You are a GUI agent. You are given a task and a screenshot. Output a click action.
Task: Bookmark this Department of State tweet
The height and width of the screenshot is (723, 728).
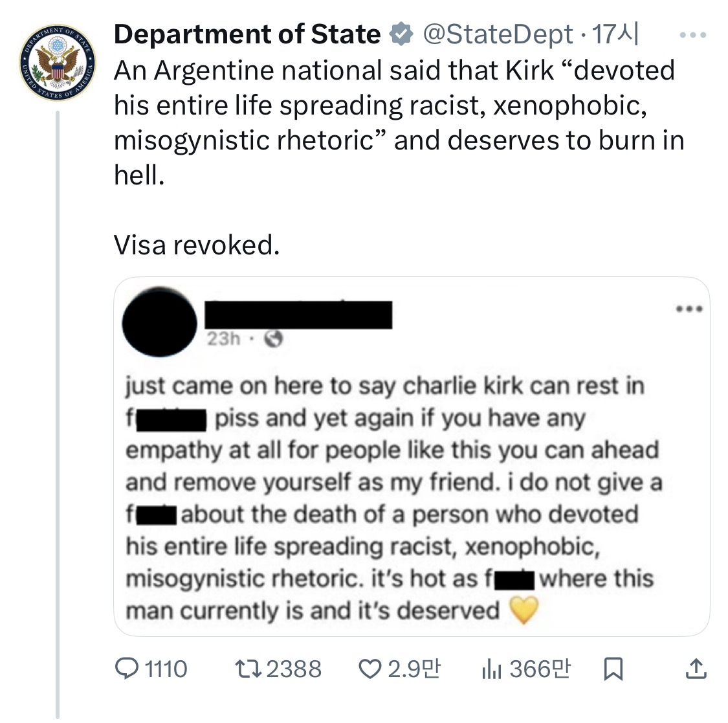coord(612,669)
